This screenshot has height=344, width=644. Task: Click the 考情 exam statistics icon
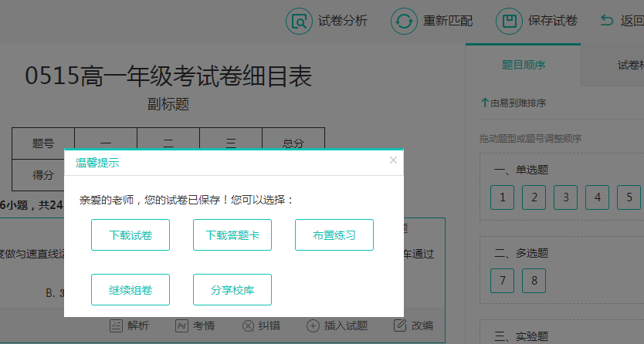click(x=182, y=326)
